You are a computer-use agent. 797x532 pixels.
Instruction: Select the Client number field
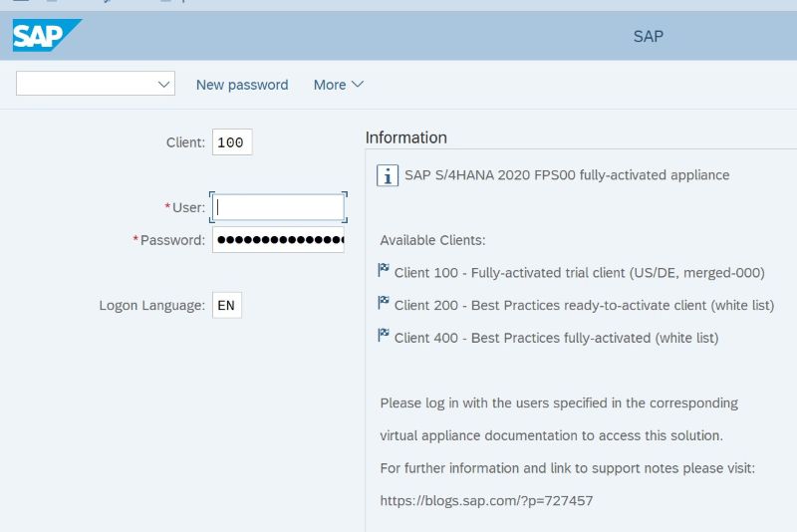(232, 142)
